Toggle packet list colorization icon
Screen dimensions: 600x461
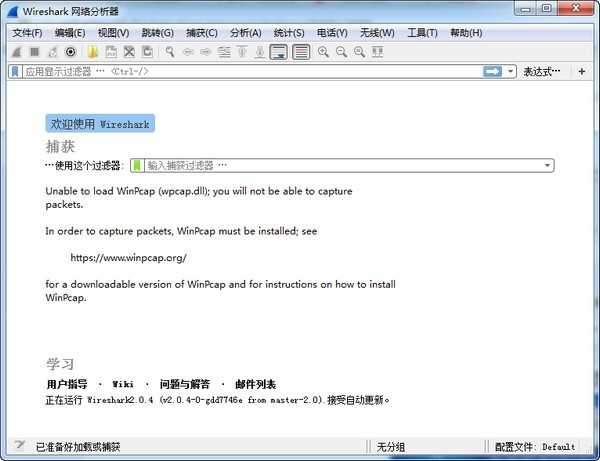tap(301, 52)
